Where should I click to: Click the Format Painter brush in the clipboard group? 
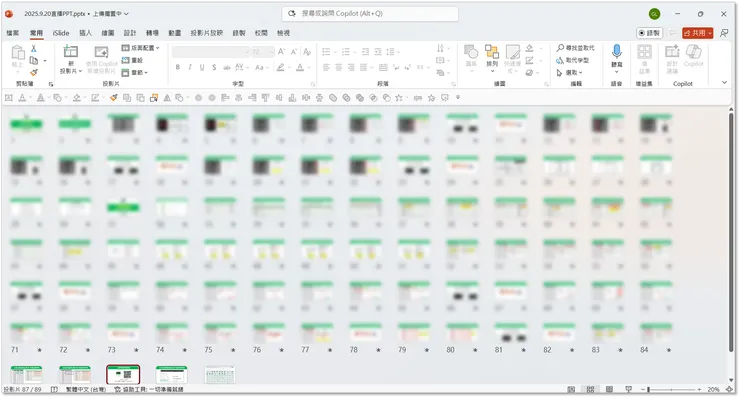coord(34,72)
